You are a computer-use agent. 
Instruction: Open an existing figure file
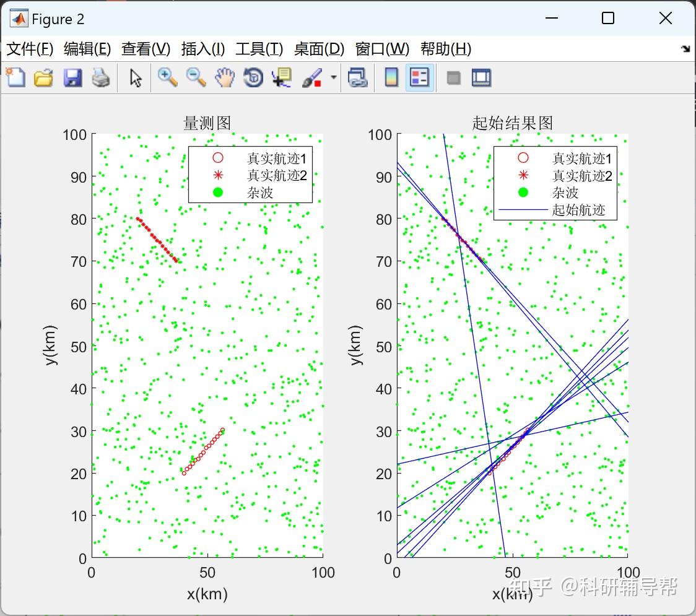pos(43,77)
